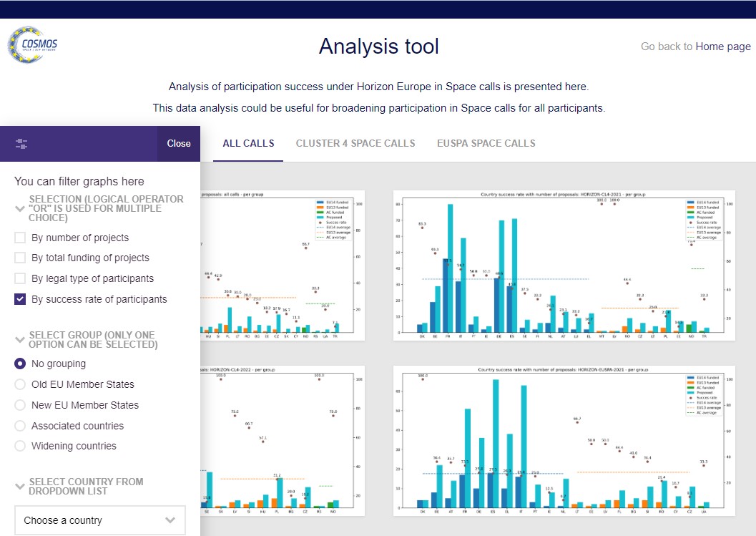Enable By total funding of projects filter
Viewport: 756px width, 536px height.
pos(21,258)
